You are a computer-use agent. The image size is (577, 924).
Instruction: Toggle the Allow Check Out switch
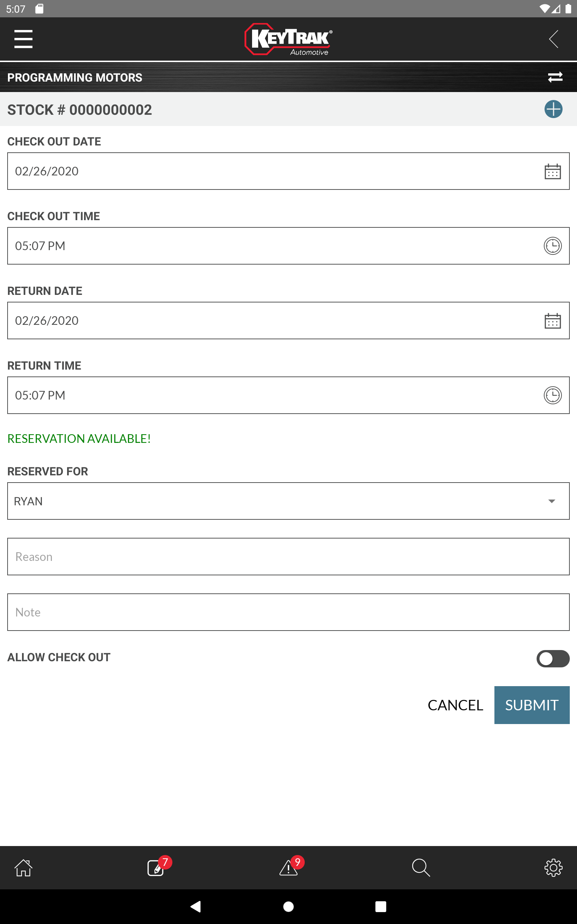(x=552, y=659)
